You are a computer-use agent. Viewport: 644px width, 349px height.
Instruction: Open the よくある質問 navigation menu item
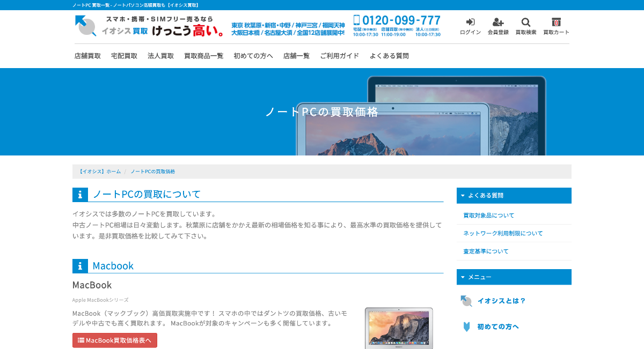click(389, 56)
